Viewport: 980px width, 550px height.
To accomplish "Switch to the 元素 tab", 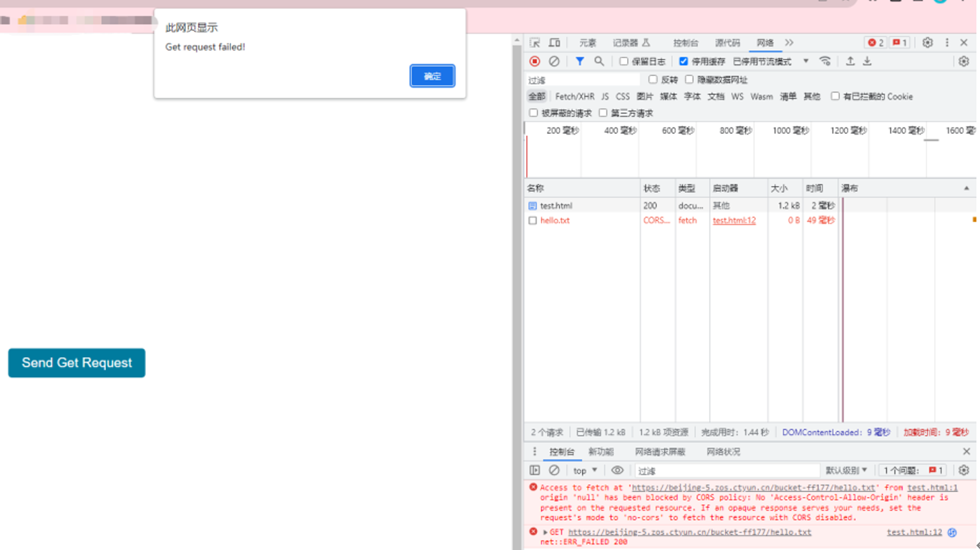I will 588,43.
